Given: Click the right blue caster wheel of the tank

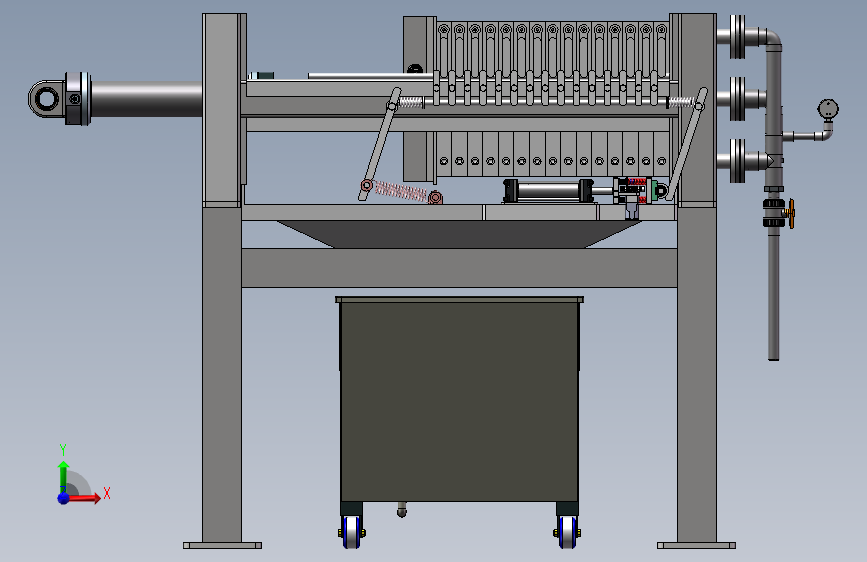Looking at the screenshot, I should [x=567, y=532].
